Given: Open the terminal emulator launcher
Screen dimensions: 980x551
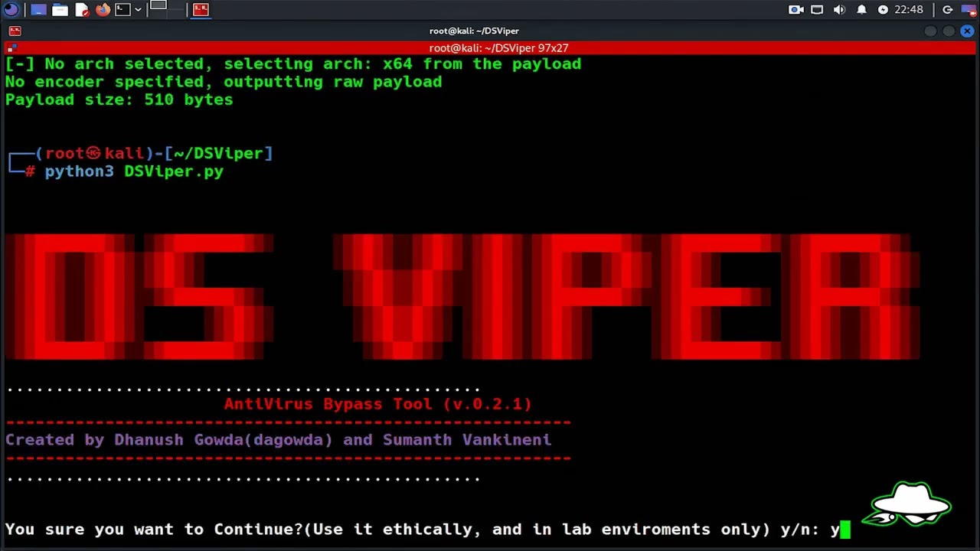Looking at the screenshot, I should click(122, 10).
